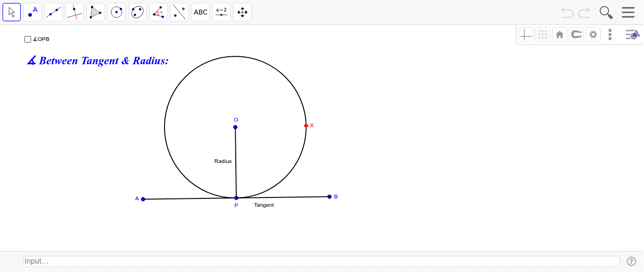Open graphics view settings gear

point(593,34)
